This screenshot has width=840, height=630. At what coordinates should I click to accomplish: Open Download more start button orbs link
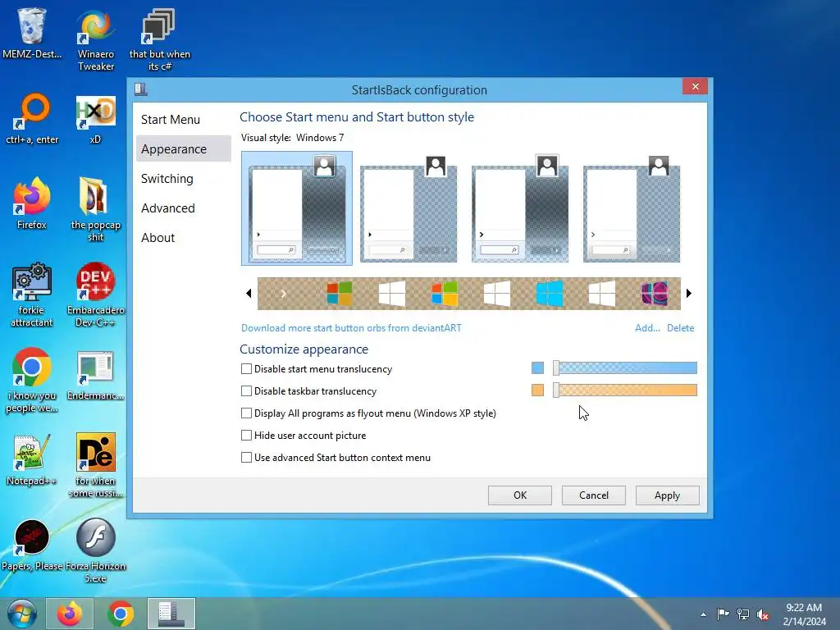pos(351,328)
